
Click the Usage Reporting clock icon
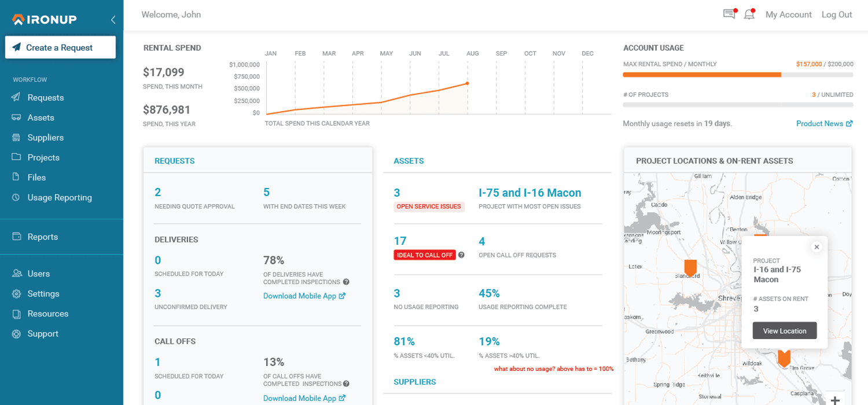[x=16, y=197]
